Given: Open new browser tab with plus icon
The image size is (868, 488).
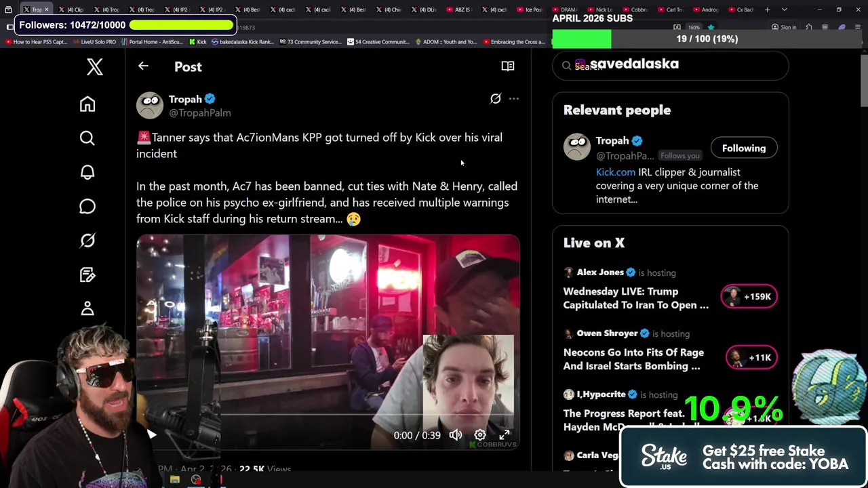Looking at the screenshot, I should pyautogui.click(x=767, y=9).
